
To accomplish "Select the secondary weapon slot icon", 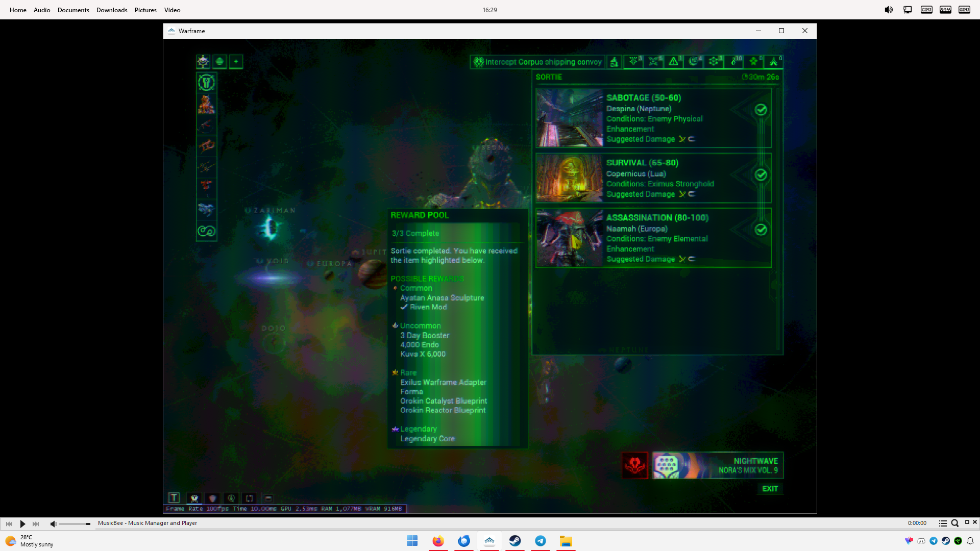I will [x=206, y=146].
